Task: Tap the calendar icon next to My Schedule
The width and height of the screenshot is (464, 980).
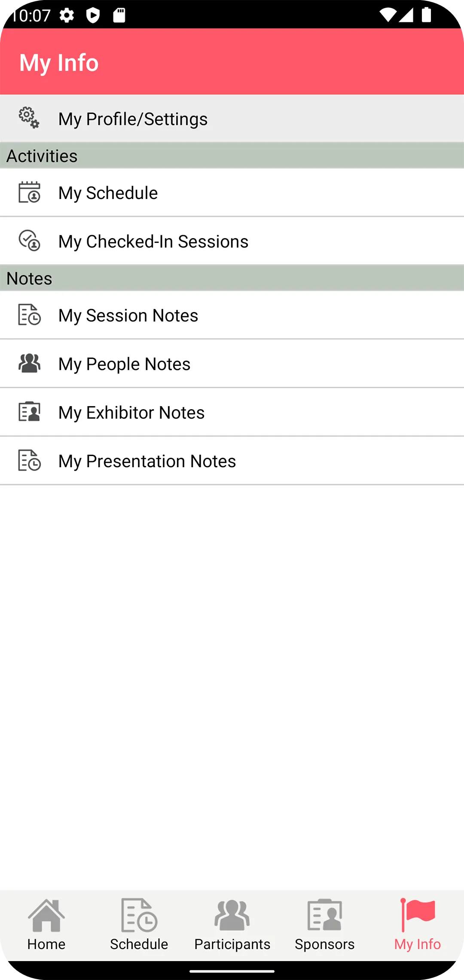Action: [29, 192]
